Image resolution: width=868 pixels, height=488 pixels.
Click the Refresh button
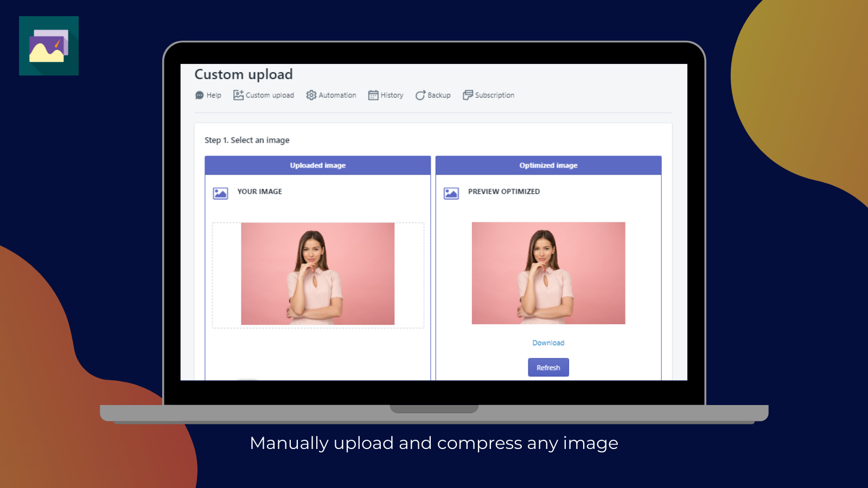tap(548, 368)
